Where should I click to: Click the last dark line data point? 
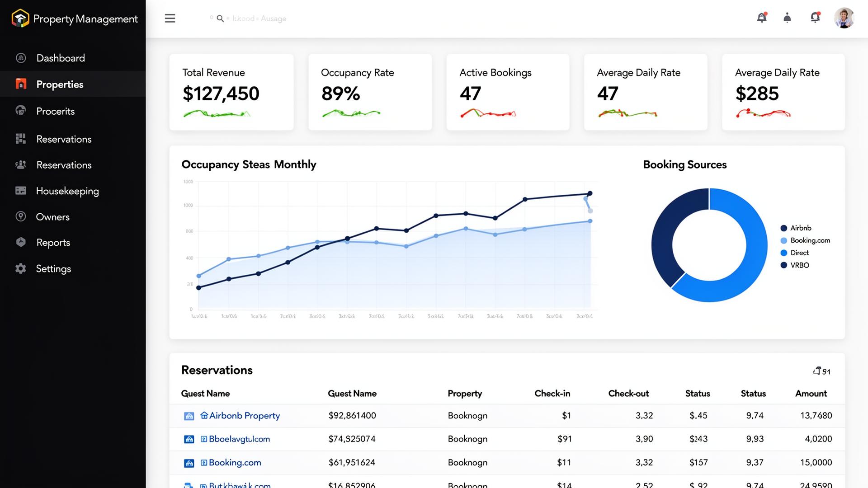pyautogui.click(x=590, y=193)
